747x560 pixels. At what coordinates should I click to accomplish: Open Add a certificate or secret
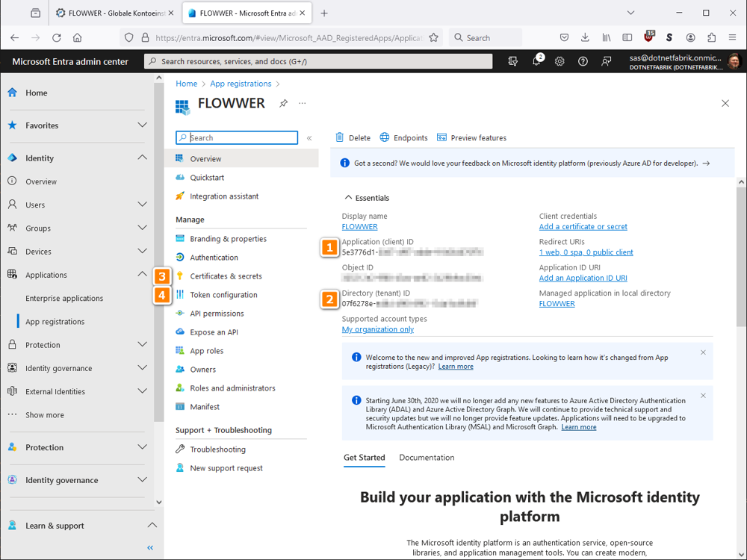[x=583, y=226]
